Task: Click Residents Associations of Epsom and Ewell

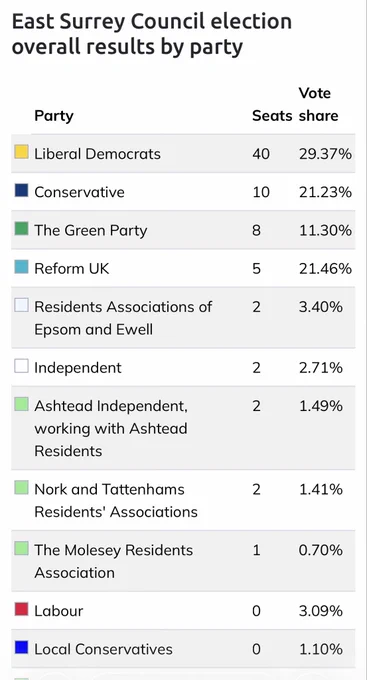Action: point(123,318)
